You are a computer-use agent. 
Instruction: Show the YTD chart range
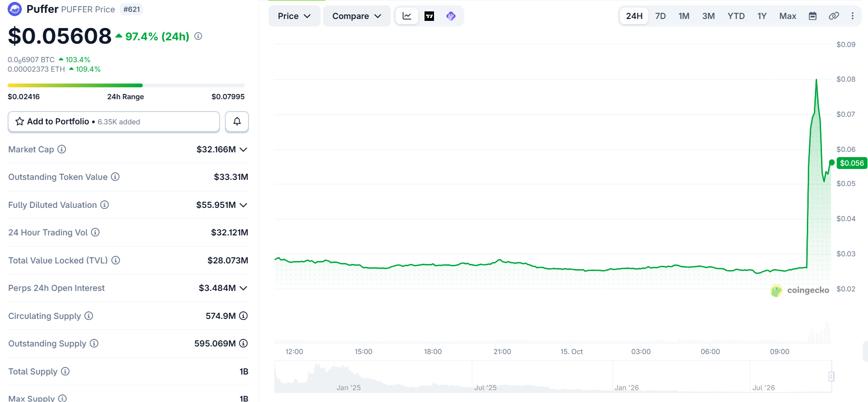(736, 16)
